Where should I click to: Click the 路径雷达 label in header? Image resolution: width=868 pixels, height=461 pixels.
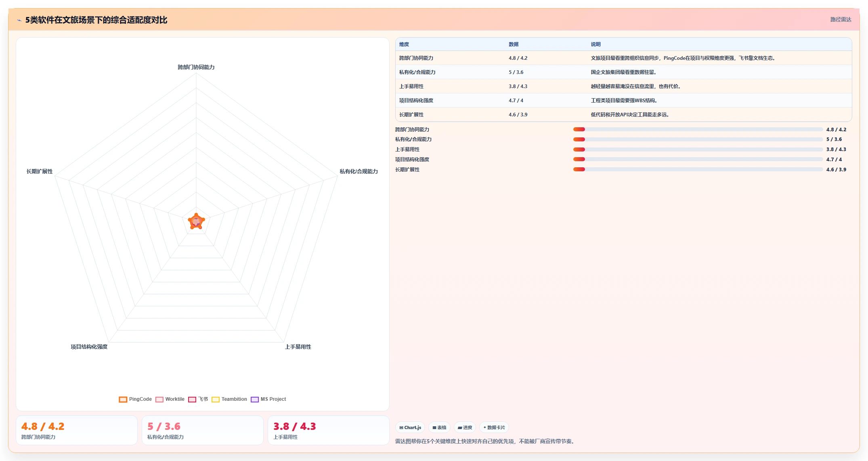point(841,19)
